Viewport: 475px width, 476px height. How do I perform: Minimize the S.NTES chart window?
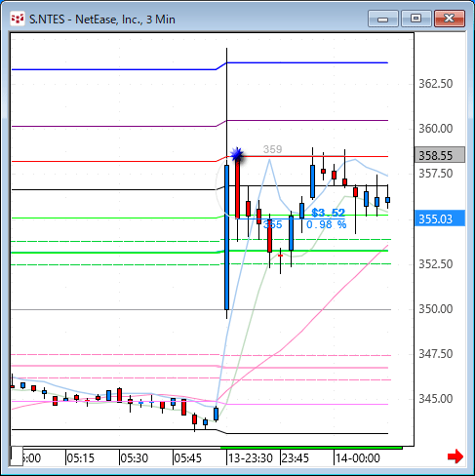tap(383, 19)
